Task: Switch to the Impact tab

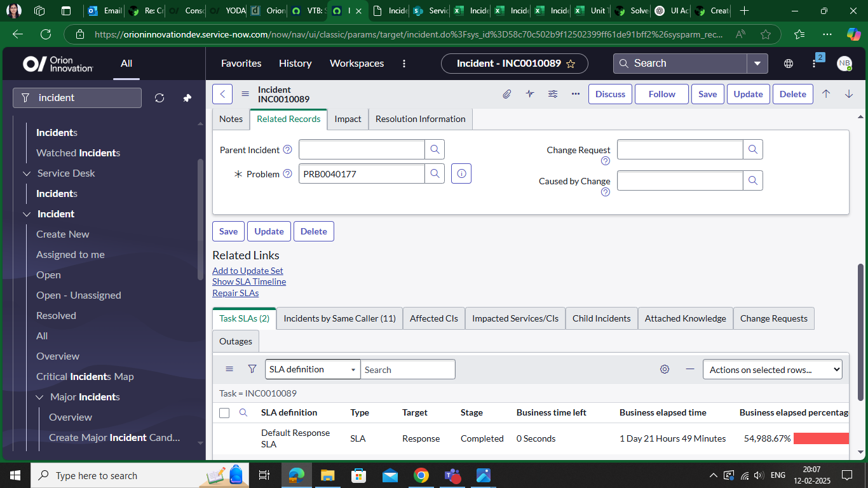Action: (x=348, y=119)
